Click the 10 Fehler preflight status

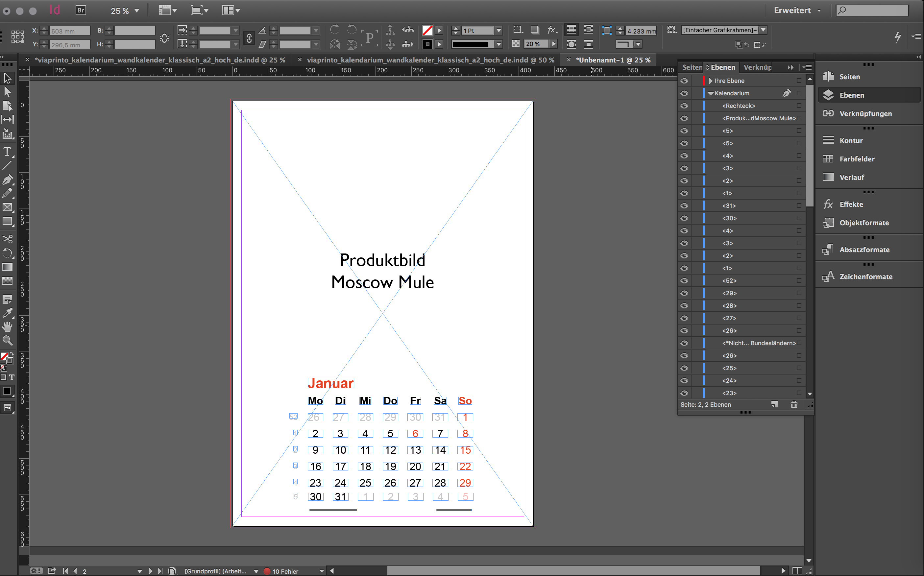tap(285, 571)
